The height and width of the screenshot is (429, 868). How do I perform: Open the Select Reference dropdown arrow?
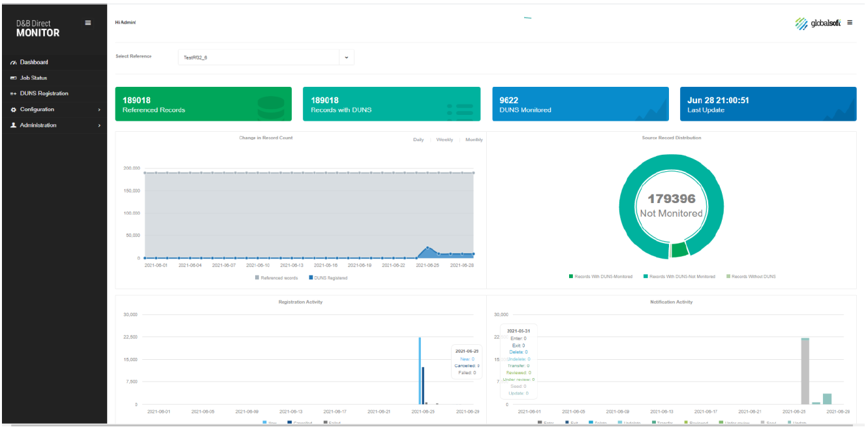(347, 57)
